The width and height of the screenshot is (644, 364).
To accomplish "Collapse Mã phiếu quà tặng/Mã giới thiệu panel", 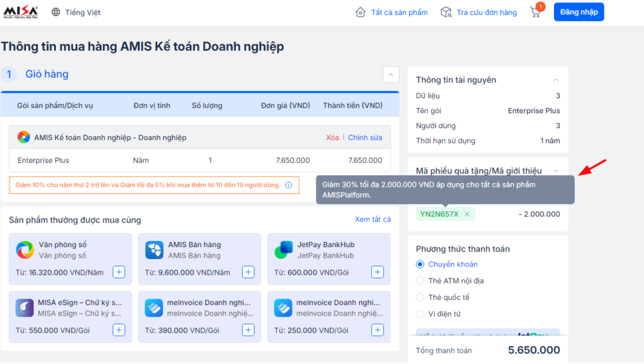I will click(x=556, y=171).
